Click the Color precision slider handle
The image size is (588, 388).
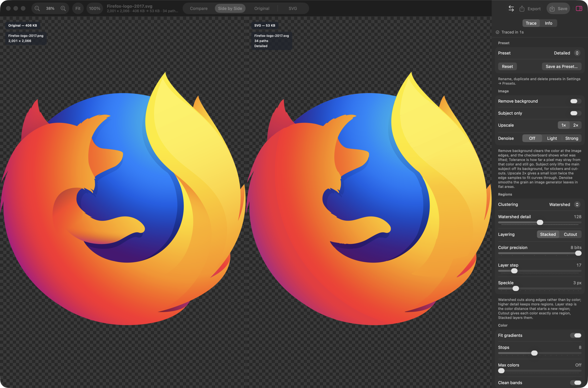[x=578, y=253]
